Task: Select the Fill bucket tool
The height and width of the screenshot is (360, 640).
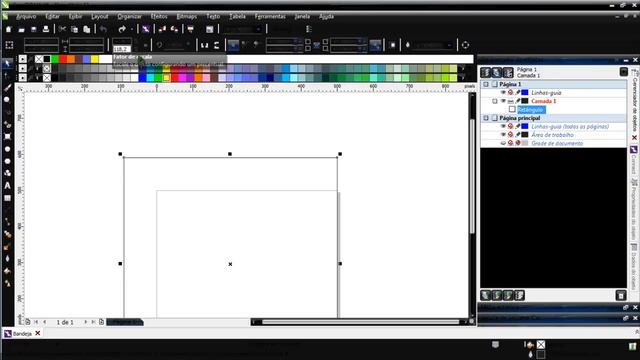Action: [7, 271]
